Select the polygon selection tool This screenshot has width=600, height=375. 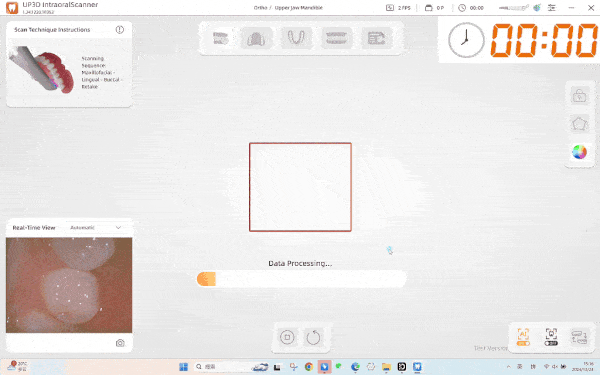579,124
